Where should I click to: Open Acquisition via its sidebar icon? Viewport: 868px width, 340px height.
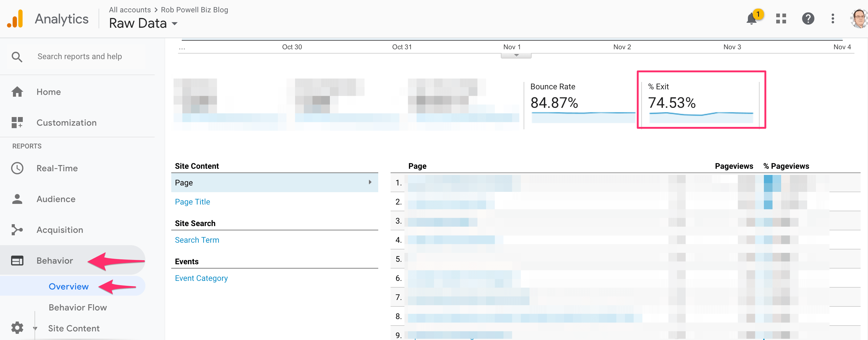[18, 229]
